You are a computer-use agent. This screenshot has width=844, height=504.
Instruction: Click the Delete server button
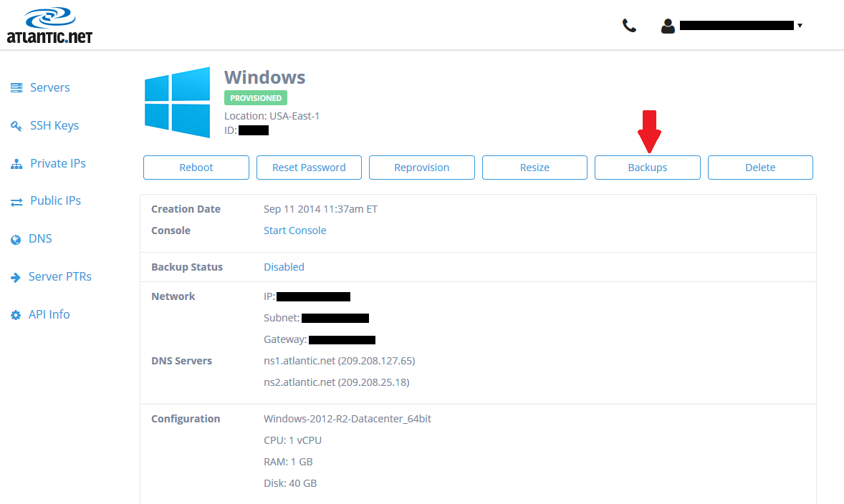[760, 168]
